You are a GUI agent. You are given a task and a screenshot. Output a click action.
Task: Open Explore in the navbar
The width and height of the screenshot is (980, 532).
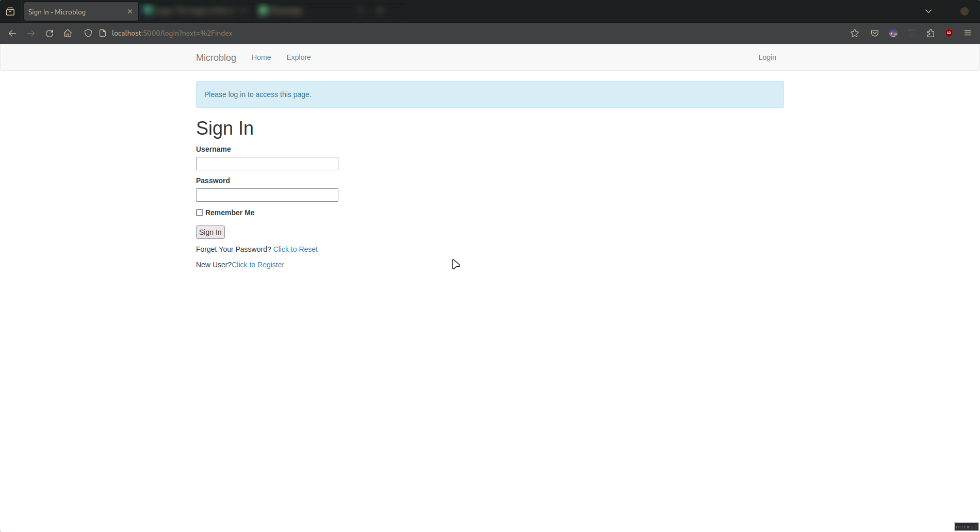(299, 57)
